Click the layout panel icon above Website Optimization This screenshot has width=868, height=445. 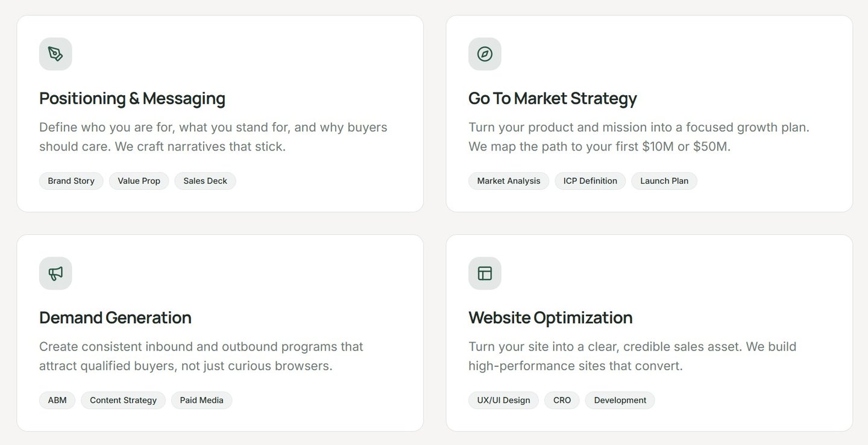tap(485, 273)
